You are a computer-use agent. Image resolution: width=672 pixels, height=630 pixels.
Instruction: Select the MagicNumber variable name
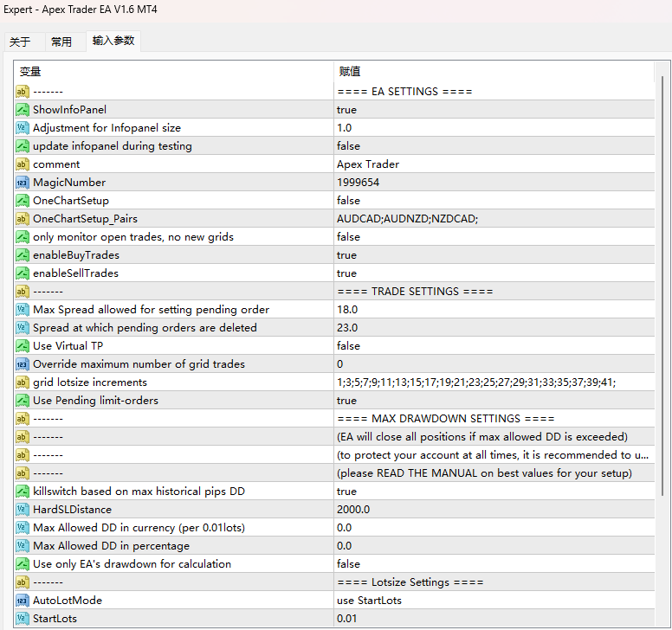coord(69,183)
